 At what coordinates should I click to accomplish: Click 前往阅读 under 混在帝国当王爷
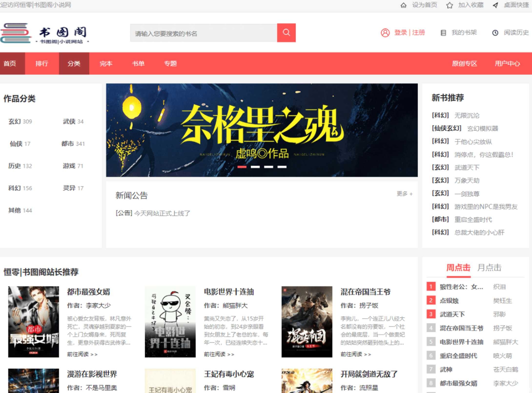[356, 354]
